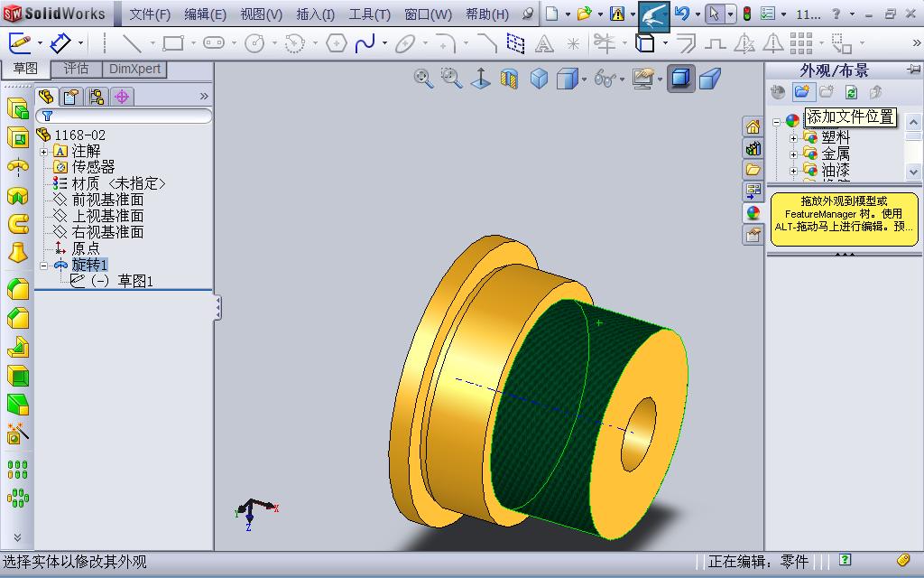Click Zoom to Area magnifier icon
Image resolution: width=924 pixels, height=578 pixels.
[452, 78]
